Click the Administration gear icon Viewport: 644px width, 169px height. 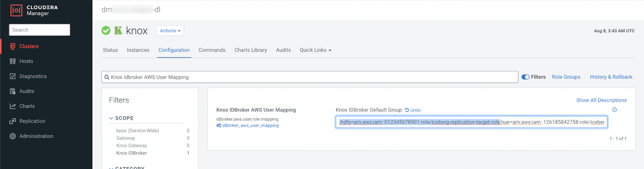pos(12,136)
